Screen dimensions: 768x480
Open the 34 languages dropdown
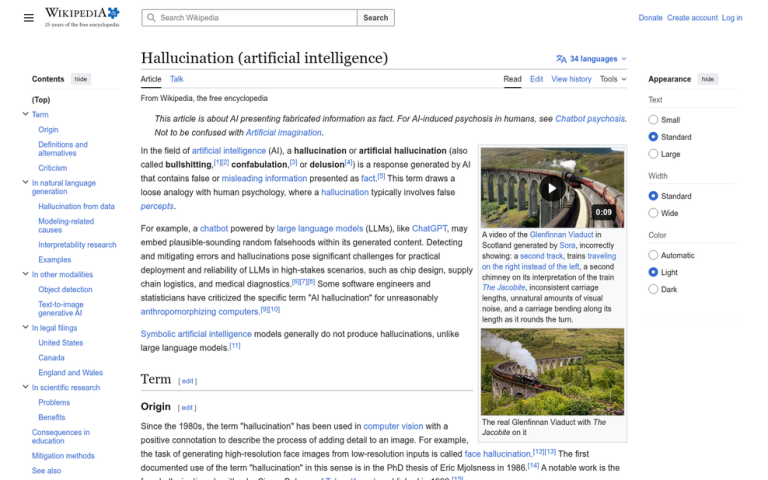tap(591, 59)
